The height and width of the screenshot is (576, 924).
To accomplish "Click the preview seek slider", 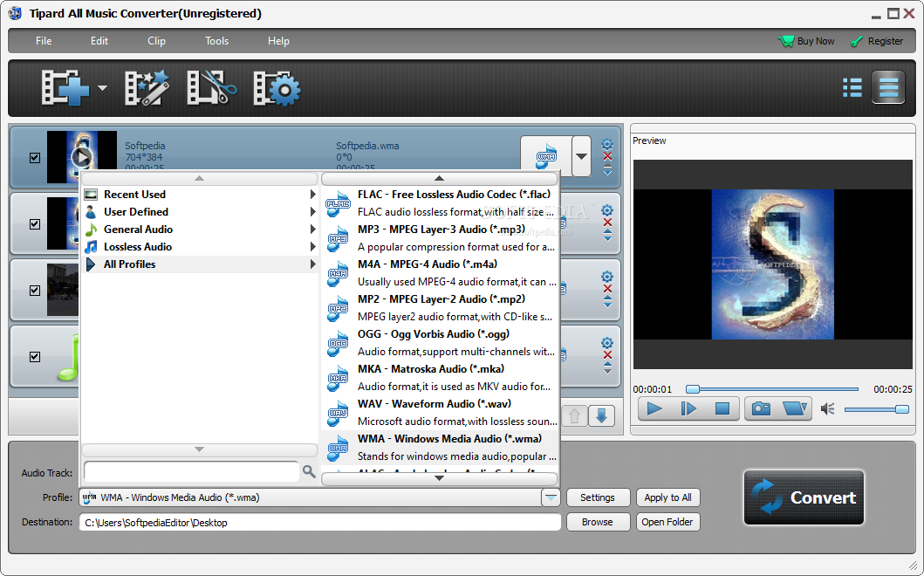I will click(x=771, y=389).
